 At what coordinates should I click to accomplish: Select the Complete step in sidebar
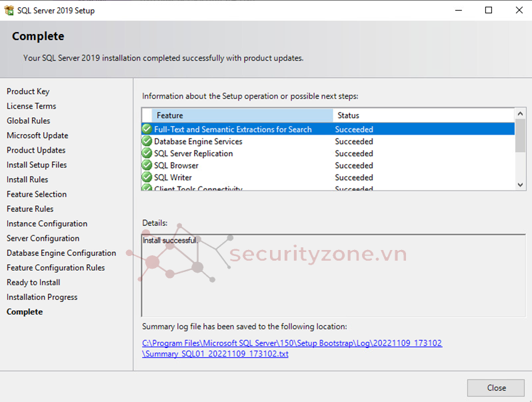25,312
